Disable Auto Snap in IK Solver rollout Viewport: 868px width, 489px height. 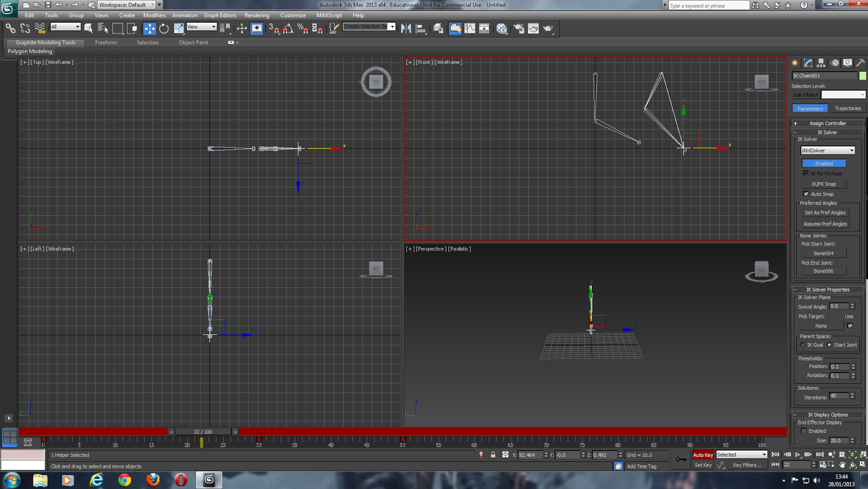coord(806,194)
